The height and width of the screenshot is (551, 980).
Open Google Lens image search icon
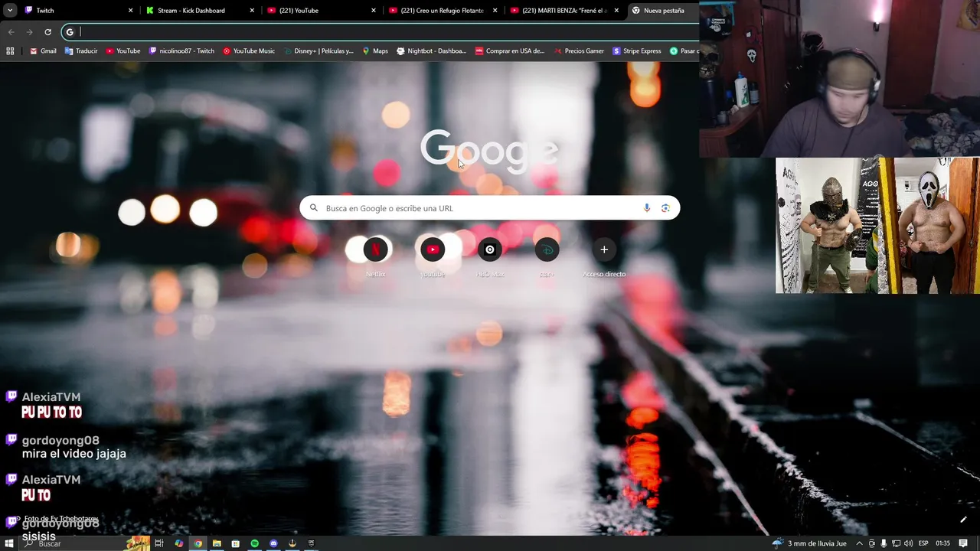point(665,208)
